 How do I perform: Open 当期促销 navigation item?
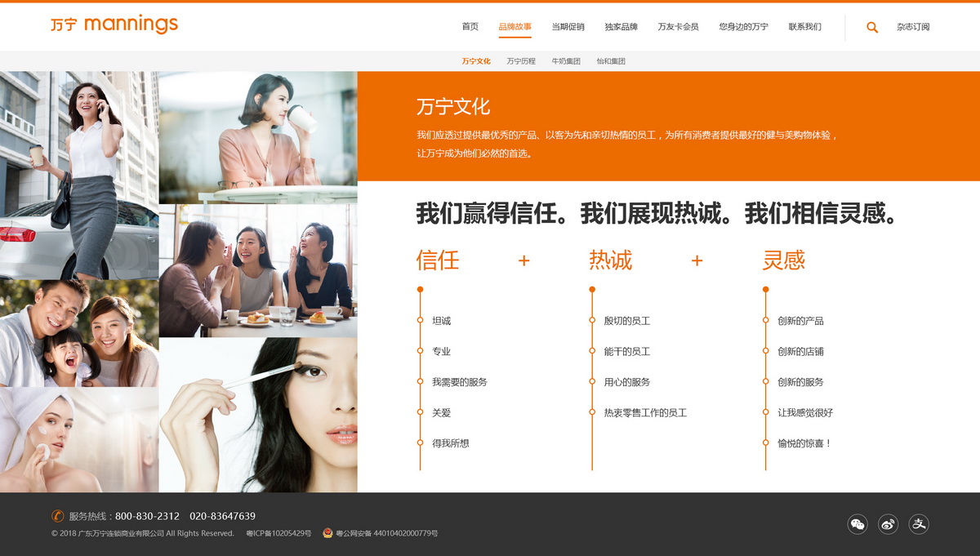[568, 27]
